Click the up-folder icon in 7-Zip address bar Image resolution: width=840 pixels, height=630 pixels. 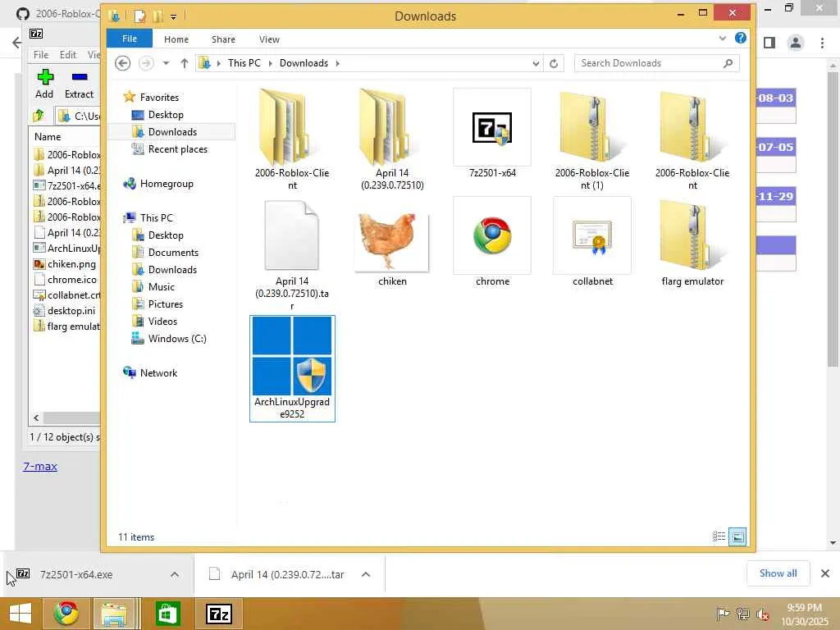tap(38, 115)
